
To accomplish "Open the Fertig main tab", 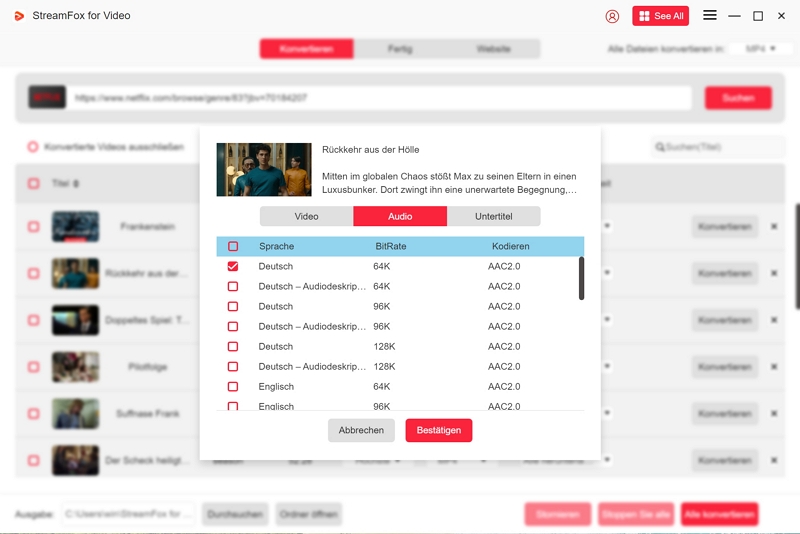I will (400, 49).
